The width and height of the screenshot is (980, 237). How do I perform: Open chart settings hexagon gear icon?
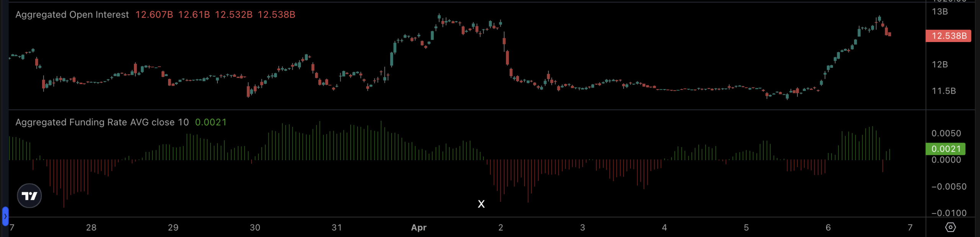(x=950, y=227)
